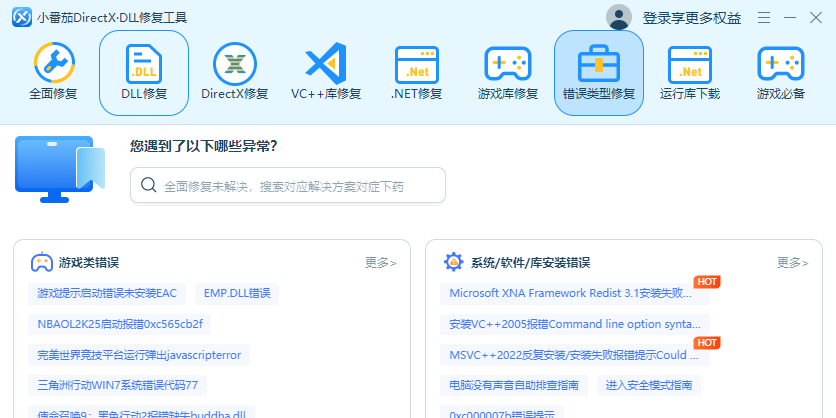836x418 pixels.
Task: Open 使命召唤9 buddha.dll error entry
Action: (x=142, y=412)
